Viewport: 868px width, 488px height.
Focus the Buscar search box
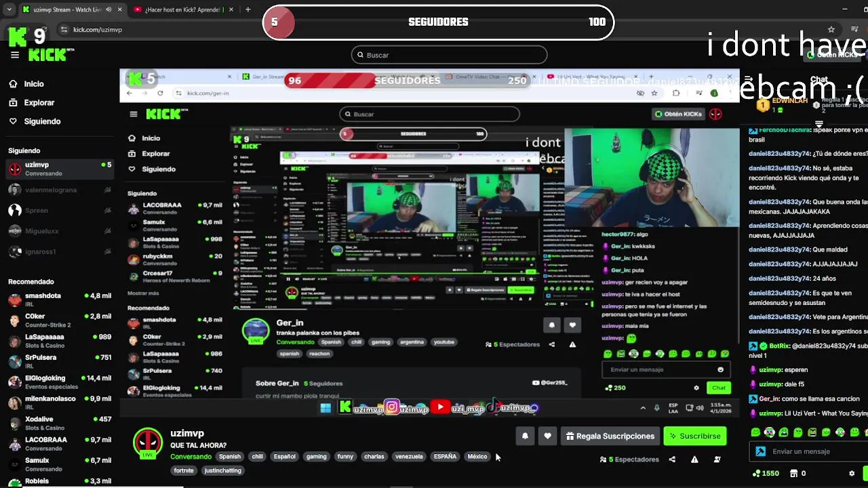449,55
